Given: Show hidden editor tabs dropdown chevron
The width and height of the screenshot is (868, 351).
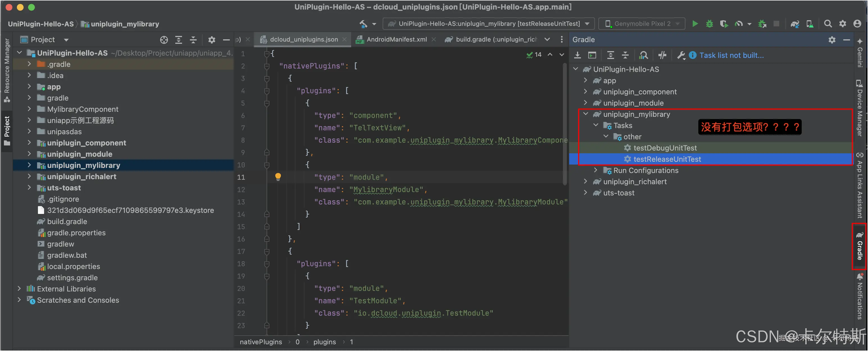Looking at the screenshot, I should pos(547,39).
